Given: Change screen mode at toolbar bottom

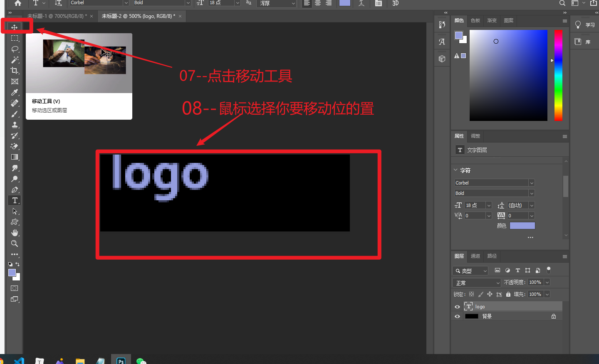Looking at the screenshot, I should click(x=15, y=299).
